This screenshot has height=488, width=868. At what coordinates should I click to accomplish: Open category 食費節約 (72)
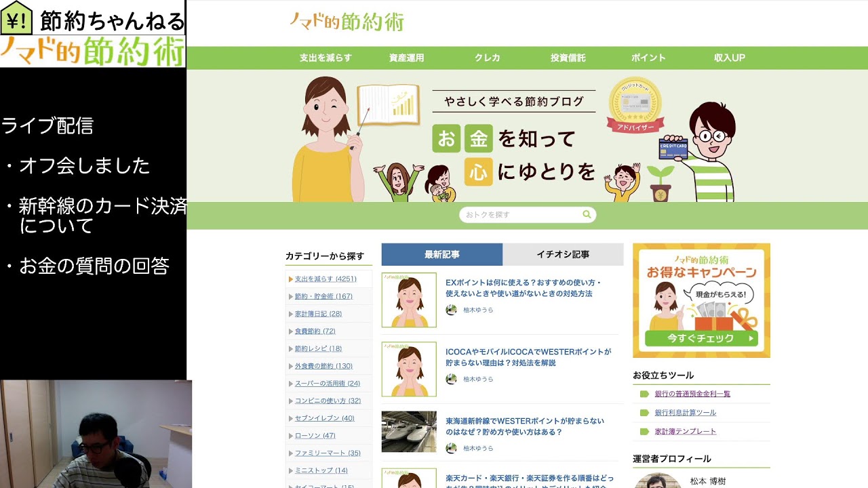point(315,331)
